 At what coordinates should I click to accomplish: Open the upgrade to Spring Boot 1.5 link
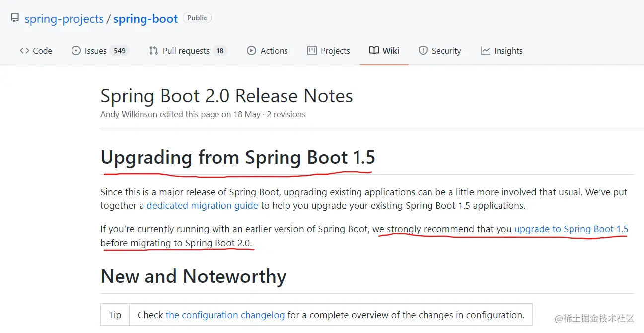pos(571,229)
